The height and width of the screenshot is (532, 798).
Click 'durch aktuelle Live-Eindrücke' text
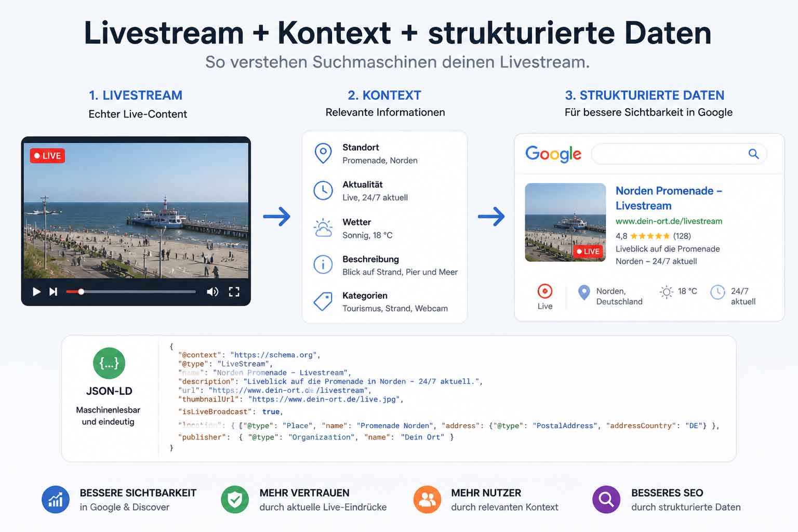[x=323, y=507]
